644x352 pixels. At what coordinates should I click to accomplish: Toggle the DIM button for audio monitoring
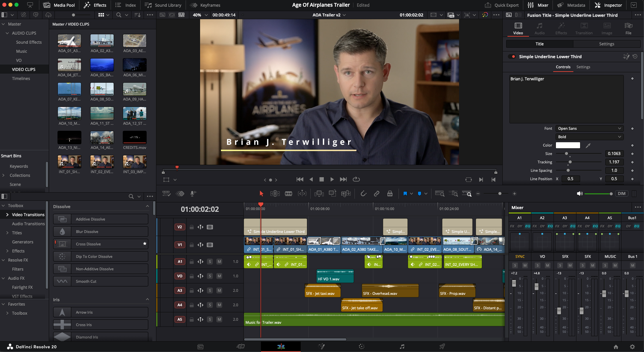(x=621, y=194)
